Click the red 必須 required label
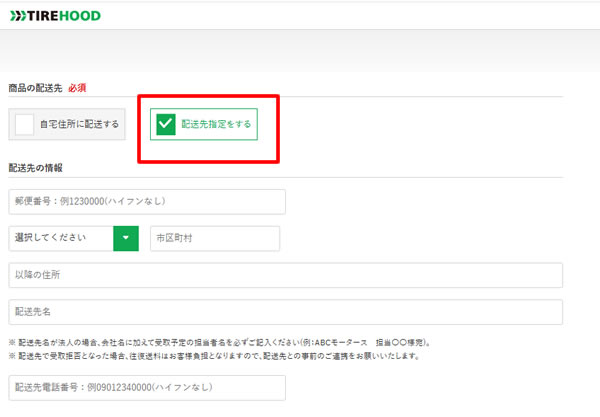Image resolution: width=600 pixels, height=417 pixels. coord(79,88)
